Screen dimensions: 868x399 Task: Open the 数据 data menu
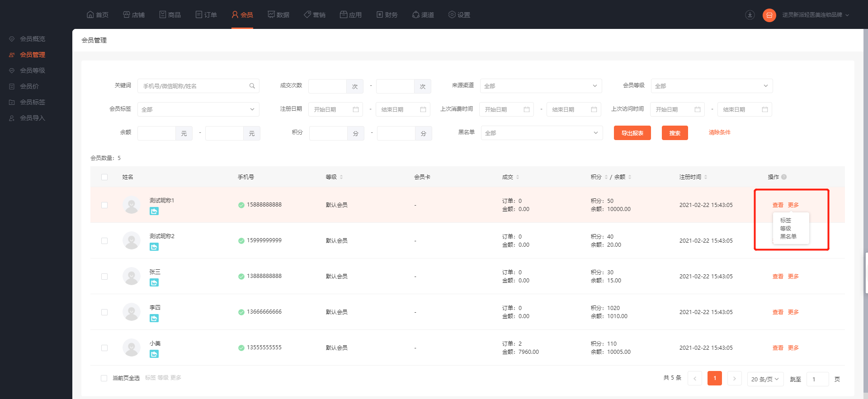click(x=278, y=15)
